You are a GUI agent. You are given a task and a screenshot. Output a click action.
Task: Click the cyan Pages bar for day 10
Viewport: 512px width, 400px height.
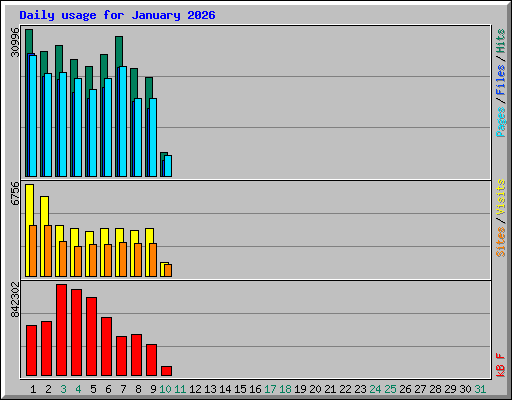(168, 166)
